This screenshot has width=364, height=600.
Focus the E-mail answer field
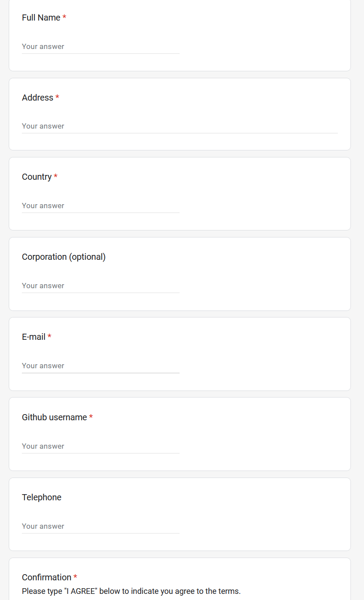[x=101, y=366]
